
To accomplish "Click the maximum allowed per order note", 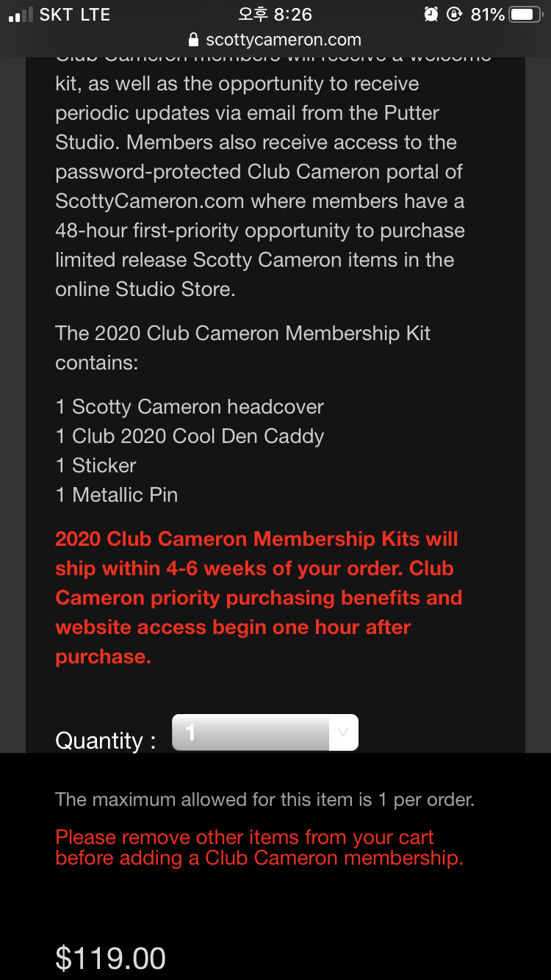I will click(264, 799).
